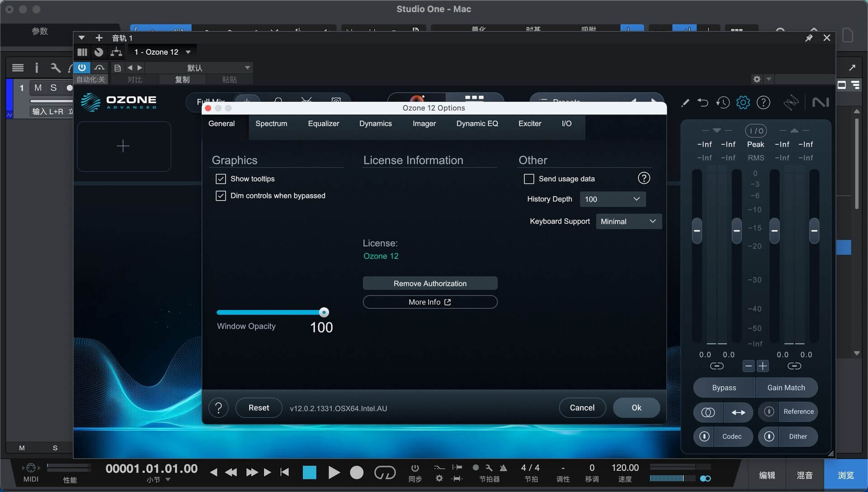Open the Ozone settings gear icon

click(743, 103)
